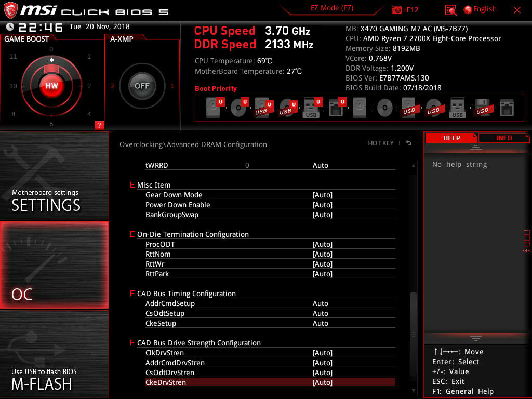Toggle the Game Boost HW knob

51,86
